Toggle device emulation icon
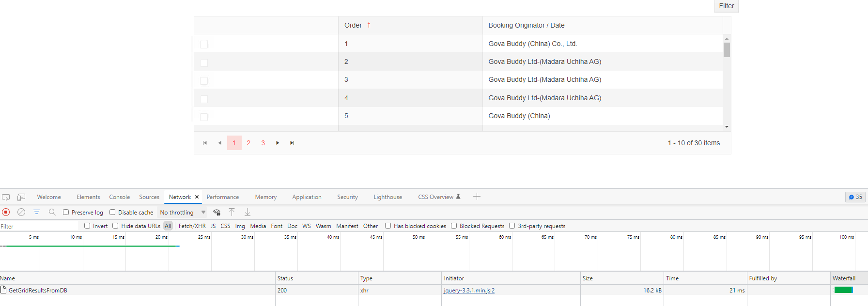This screenshot has width=868, height=306. coord(21,197)
